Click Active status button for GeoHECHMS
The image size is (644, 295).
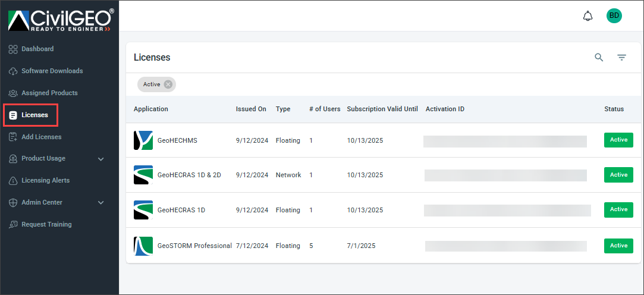pos(618,140)
